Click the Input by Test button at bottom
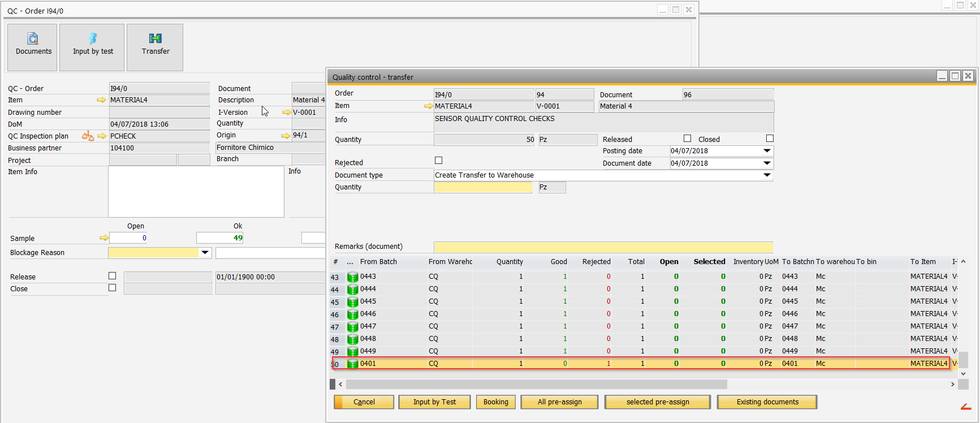This screenshot has width=980, height=423. tap(434, 402)
